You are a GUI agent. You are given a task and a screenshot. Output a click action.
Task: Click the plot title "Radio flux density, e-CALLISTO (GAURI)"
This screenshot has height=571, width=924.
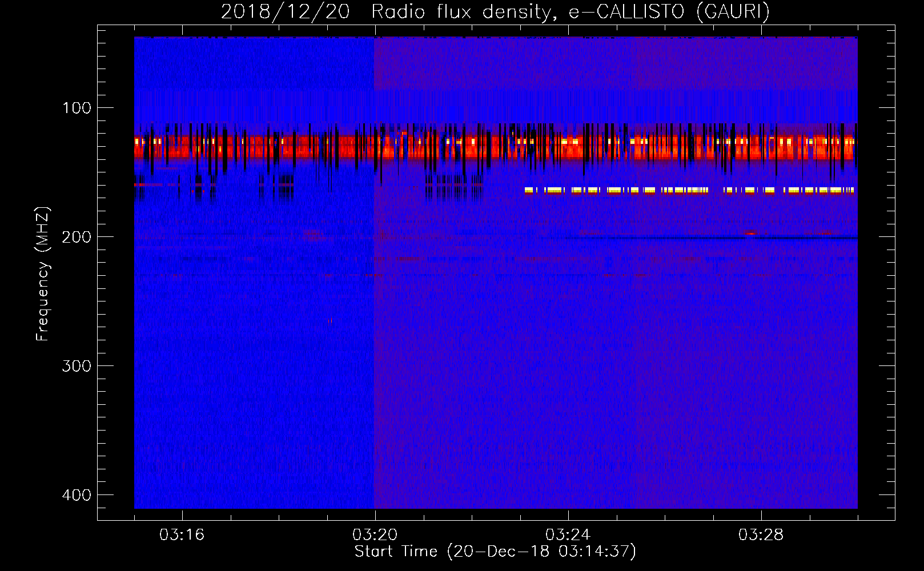point(571,12)
